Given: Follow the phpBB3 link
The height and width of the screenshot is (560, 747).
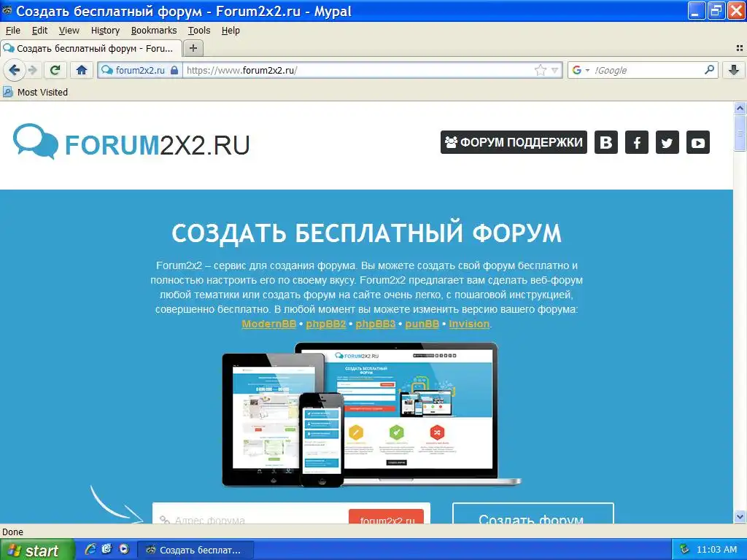Looking at the screenshot, I should (x=376, y=324).
